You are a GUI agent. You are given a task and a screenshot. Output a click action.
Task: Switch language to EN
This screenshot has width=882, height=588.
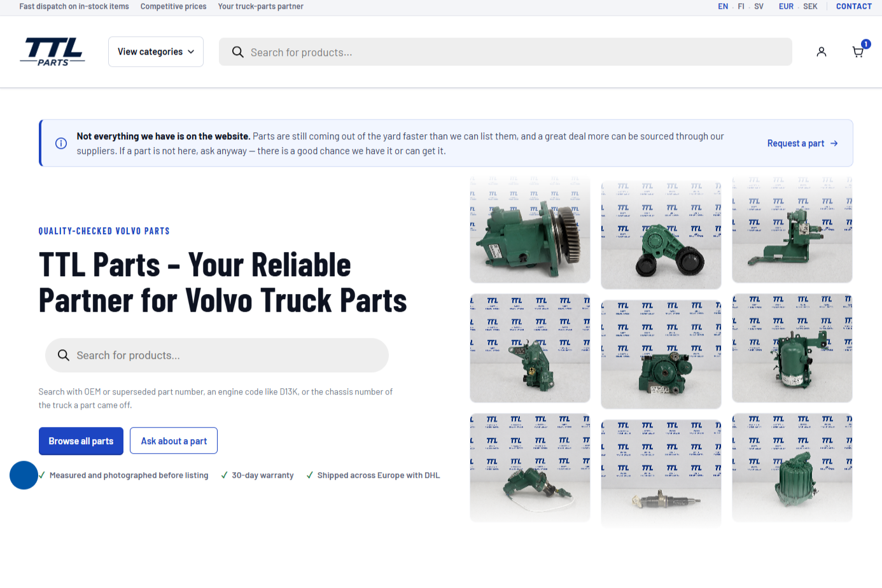(x=723, y=6)
